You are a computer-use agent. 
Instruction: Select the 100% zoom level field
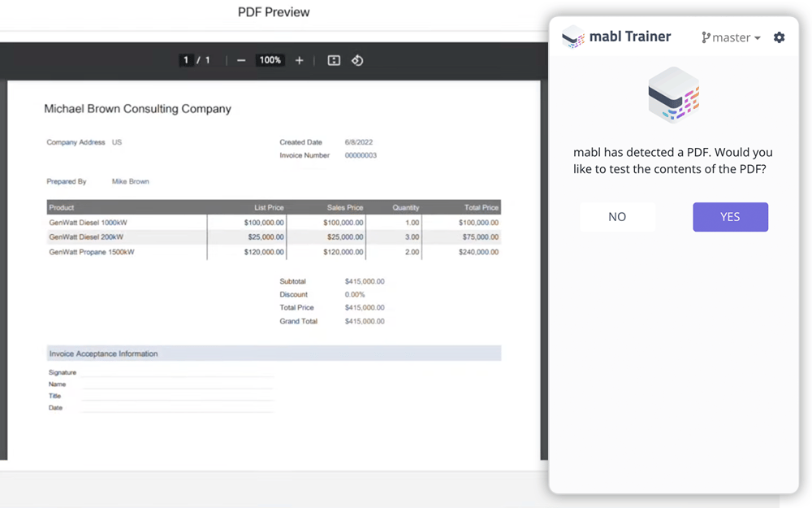pyautogui.click(x=270, y=60)
